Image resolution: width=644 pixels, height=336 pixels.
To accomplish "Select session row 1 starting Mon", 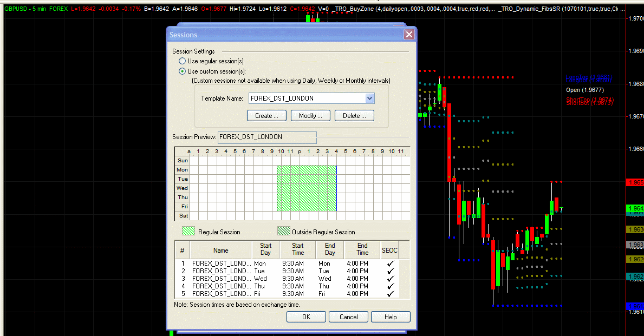I will pyautogui.click(x=287, y=263).
